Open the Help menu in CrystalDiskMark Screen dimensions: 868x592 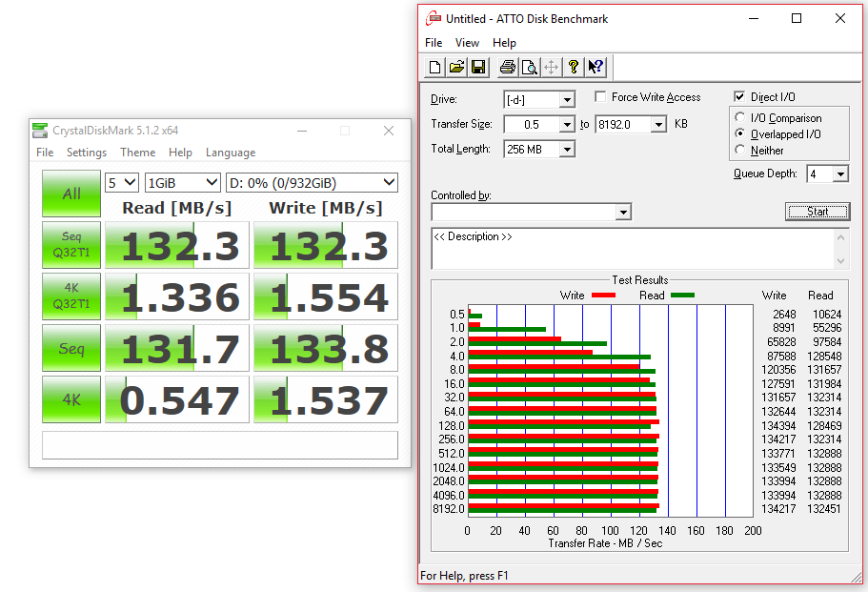tap(180, 153)
